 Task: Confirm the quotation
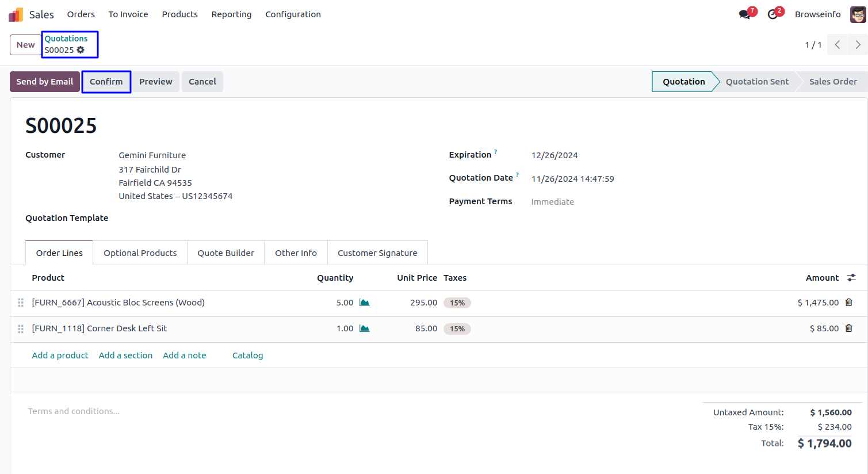pyautogui.click(x=106, y=82)
